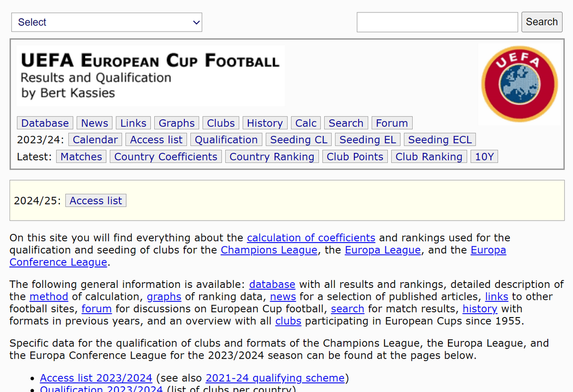The width and height of the screenshot is (573, 392).
Task: Click the UEFA logo image
Action: 520,84
